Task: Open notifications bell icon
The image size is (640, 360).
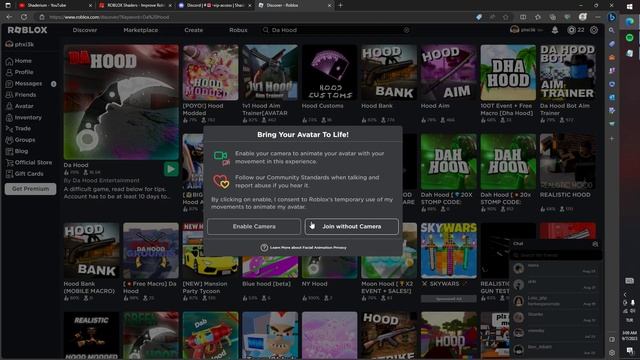Action: pos(555,30)
